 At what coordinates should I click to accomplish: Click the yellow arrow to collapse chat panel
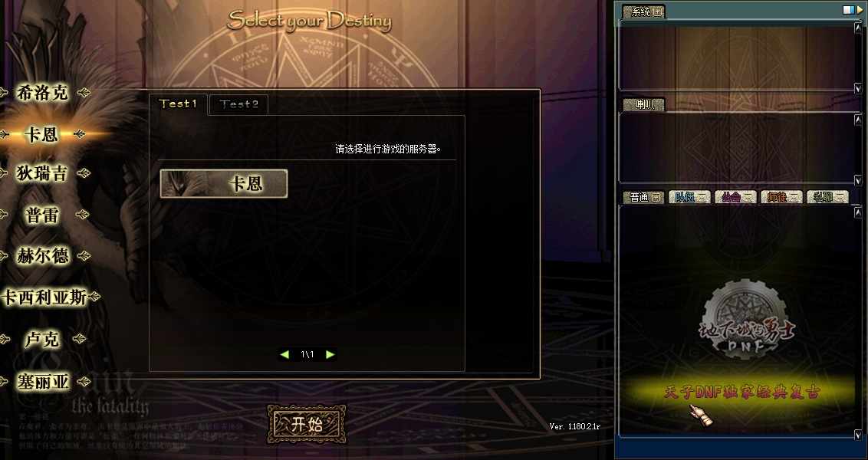click(x=859, y=10)
